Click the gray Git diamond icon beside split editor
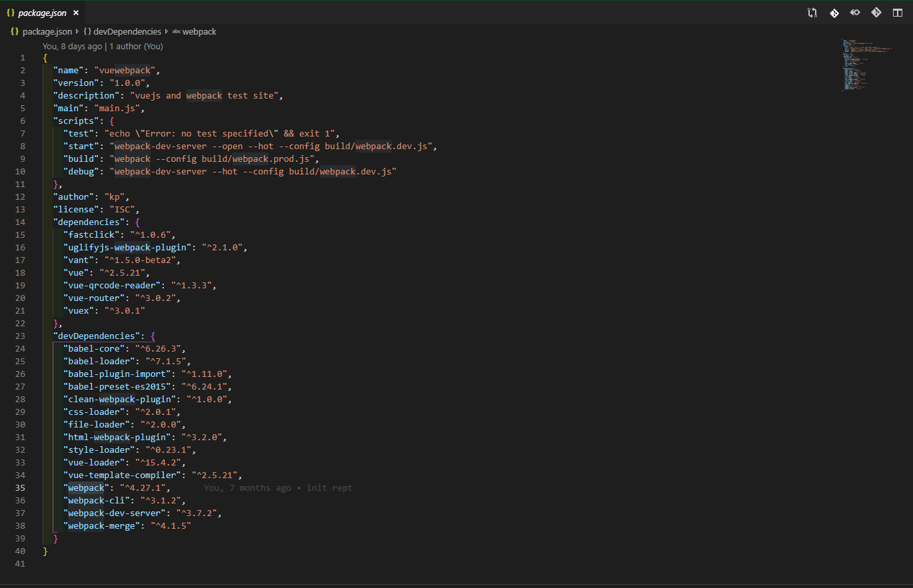Viewport: 913px width, 588px height. point(876,13)
